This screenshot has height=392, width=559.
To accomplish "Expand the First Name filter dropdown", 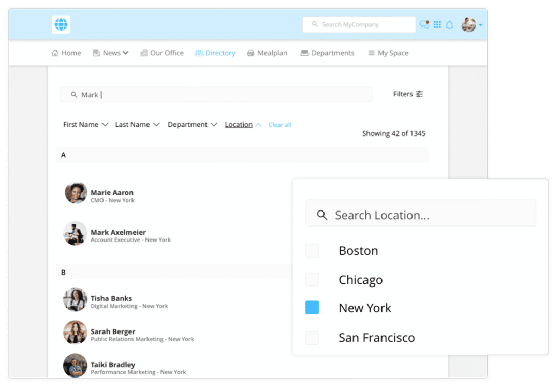I will point(85,124).
